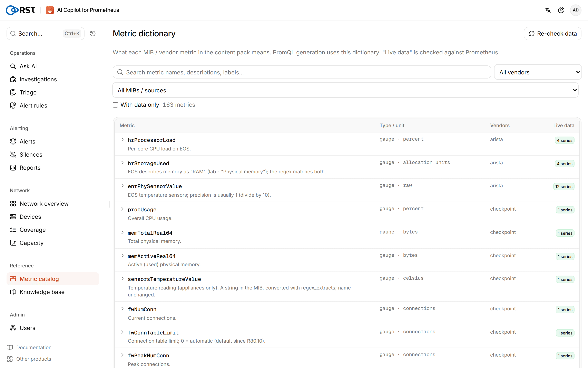Click the RST logo
The image size is (588, 368).
coord(20,10)
